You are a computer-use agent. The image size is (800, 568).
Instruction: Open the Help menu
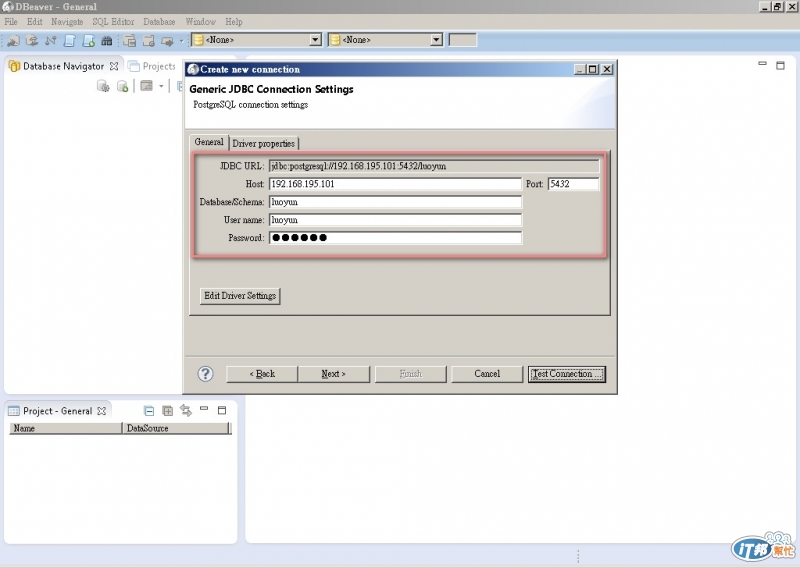coord(234,22)
